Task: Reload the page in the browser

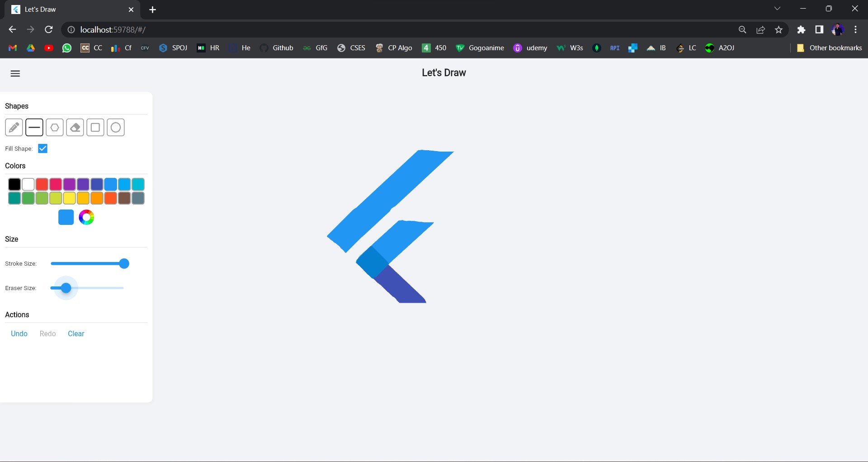Action: coord(49,30)
